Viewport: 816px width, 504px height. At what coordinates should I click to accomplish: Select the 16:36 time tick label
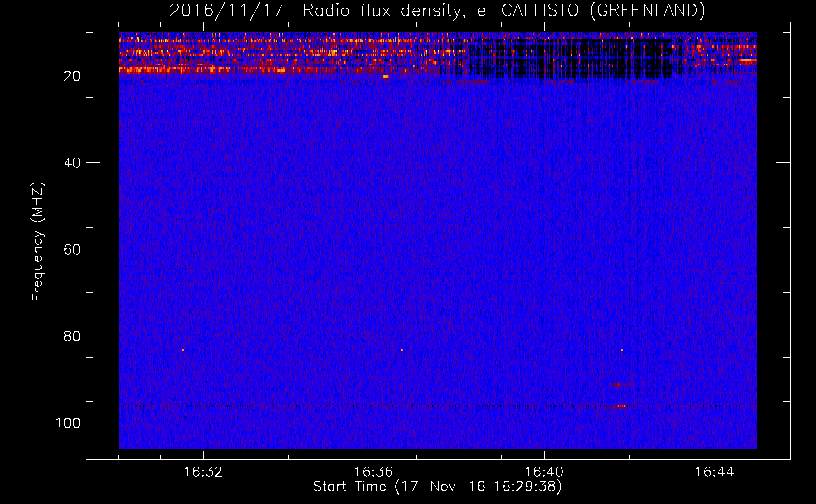373,472
